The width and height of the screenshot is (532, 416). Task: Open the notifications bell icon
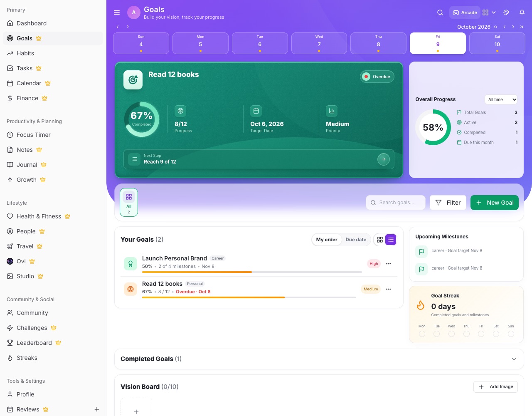[x=522, y=12]
